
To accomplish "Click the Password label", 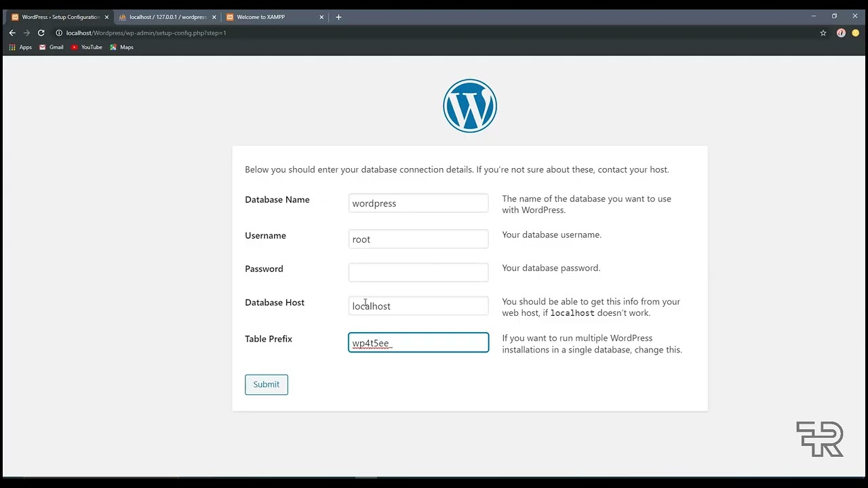I will 264,269.
